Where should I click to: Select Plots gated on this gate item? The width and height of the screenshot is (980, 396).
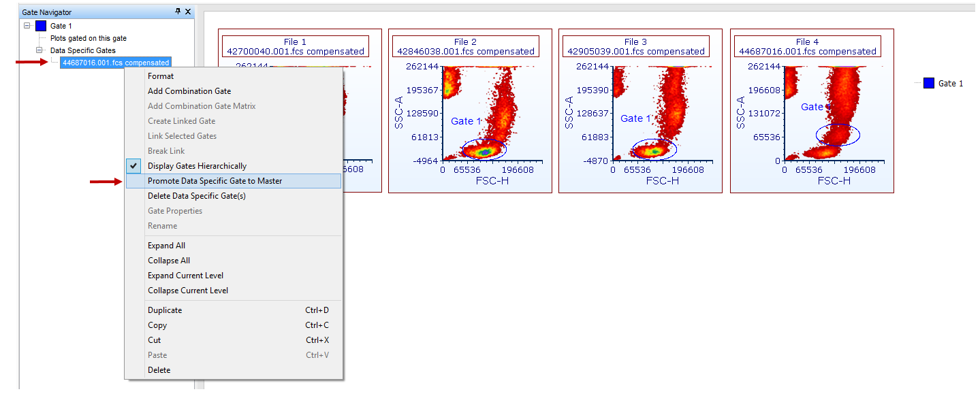point(88,38)
